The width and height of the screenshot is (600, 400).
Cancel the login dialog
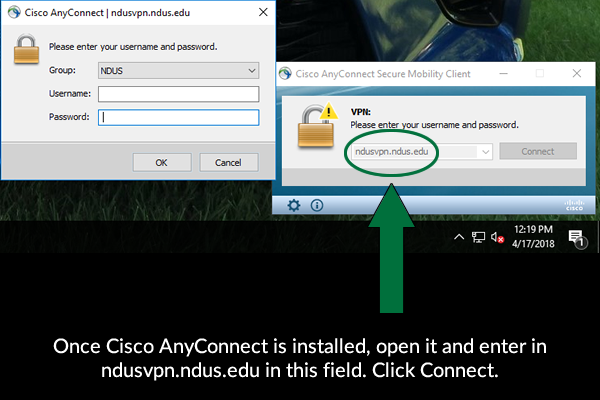[x=228, y=163]
